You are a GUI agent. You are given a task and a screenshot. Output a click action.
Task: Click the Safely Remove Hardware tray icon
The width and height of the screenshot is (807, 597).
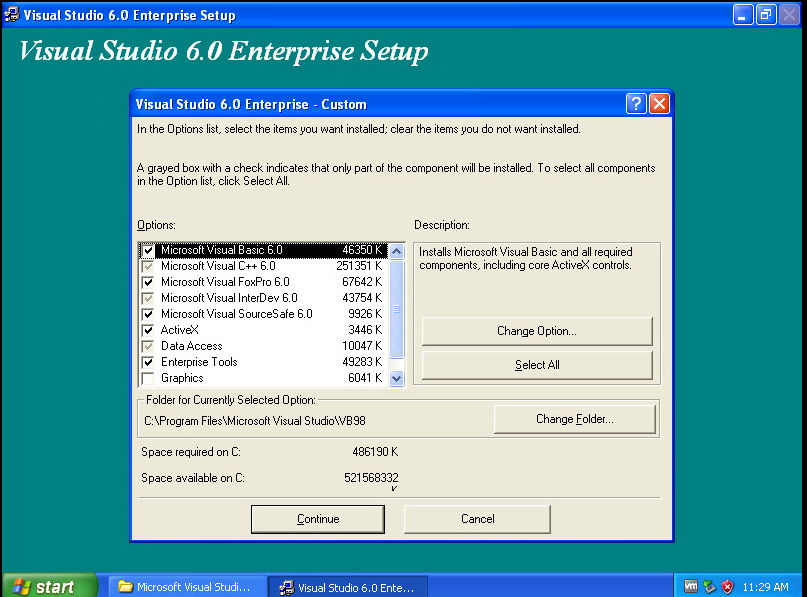(709, 586)
